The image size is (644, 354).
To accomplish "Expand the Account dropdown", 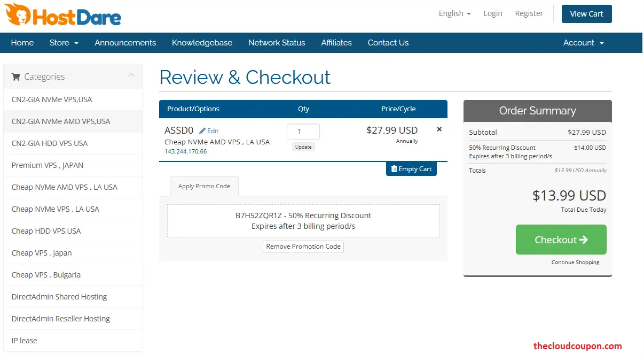I will point(583,42).
